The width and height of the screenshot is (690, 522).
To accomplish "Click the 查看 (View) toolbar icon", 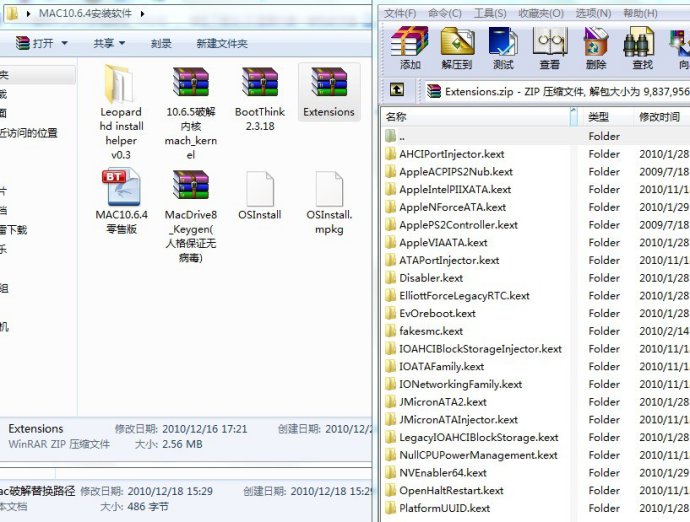I will [x=550, y=47].
